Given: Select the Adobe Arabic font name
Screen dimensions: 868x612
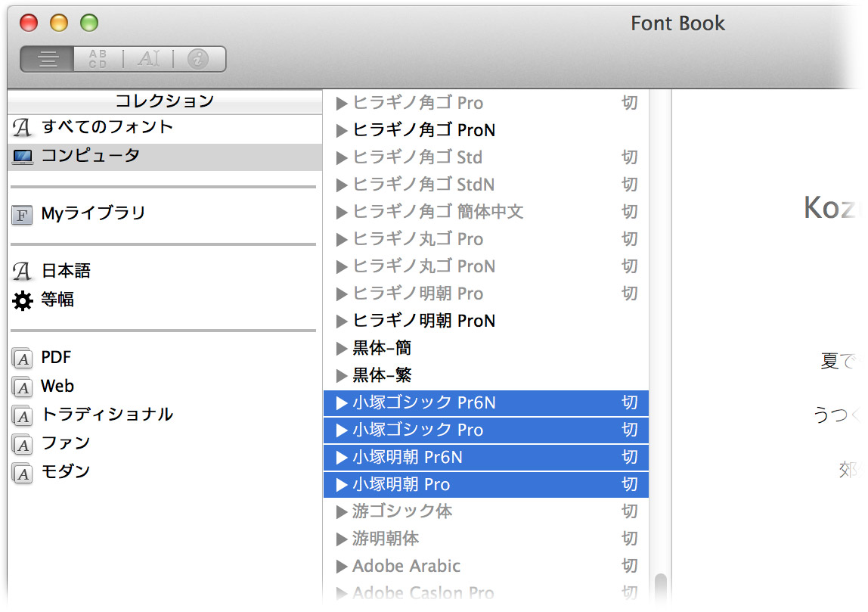Looking at the screenshot, I should pos(406,566).
